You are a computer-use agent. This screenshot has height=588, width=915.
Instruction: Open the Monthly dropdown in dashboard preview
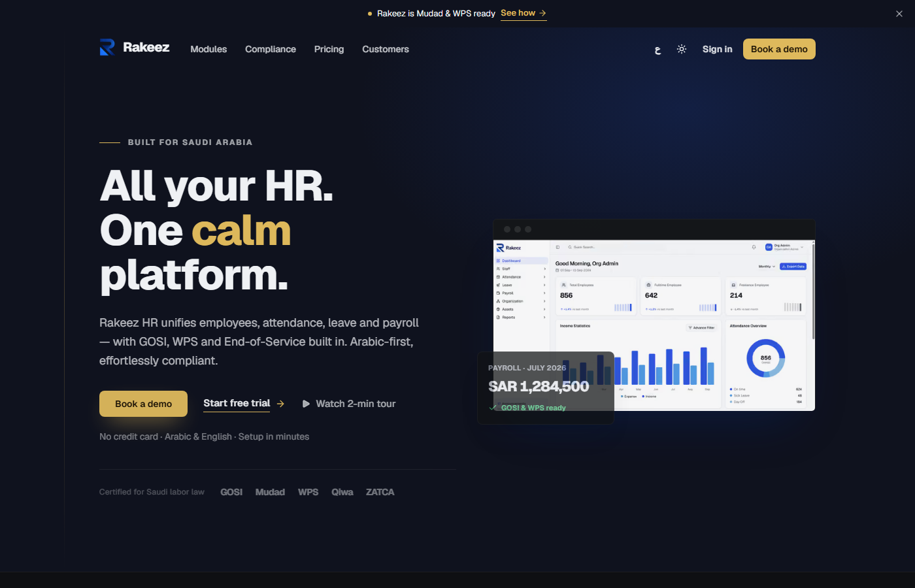pos(767,267)
